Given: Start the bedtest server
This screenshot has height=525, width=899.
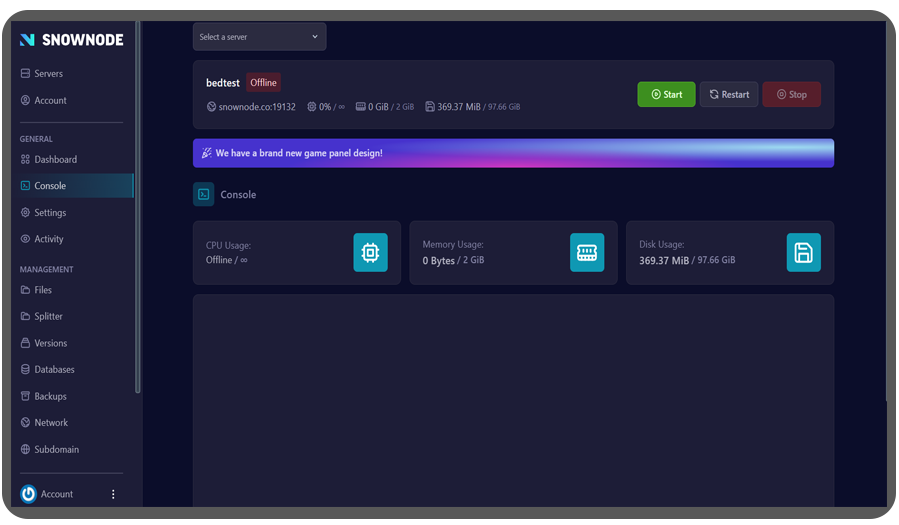Looking at the screenshot, I should point(666,95).
